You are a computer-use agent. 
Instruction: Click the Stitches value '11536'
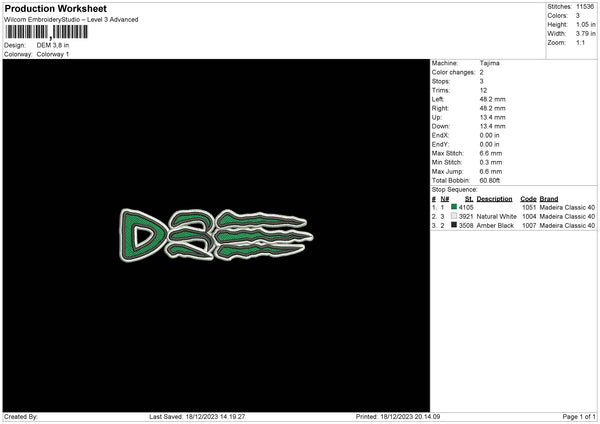point(585,7)
